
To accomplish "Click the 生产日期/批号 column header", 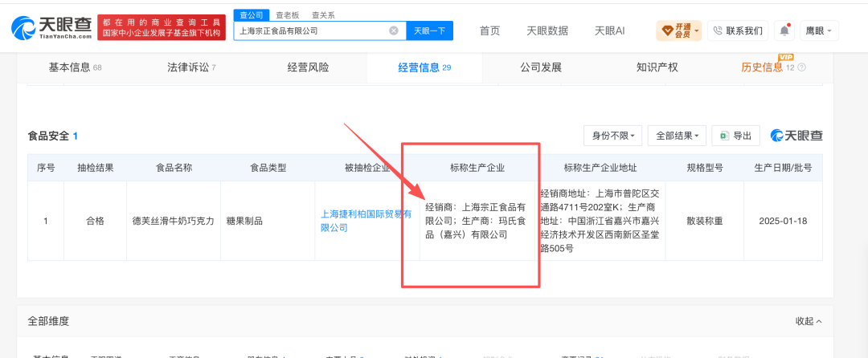I will pos(783,168).
